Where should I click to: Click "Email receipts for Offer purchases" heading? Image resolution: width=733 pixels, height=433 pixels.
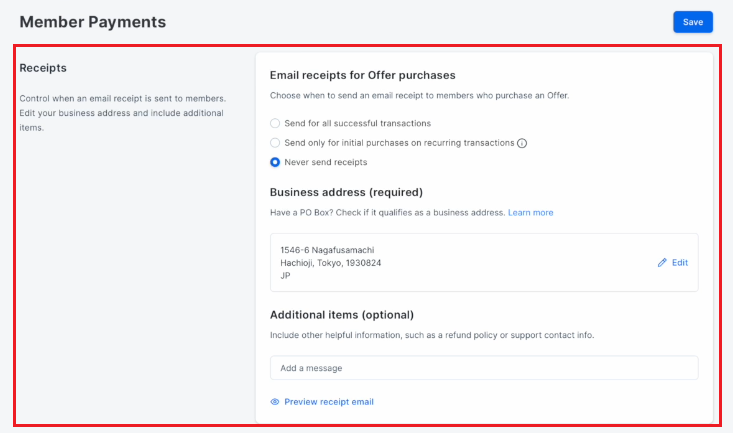363,75
